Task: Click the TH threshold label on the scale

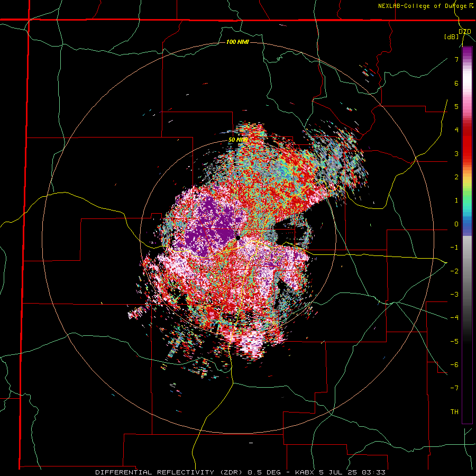Action: [454, 412]
